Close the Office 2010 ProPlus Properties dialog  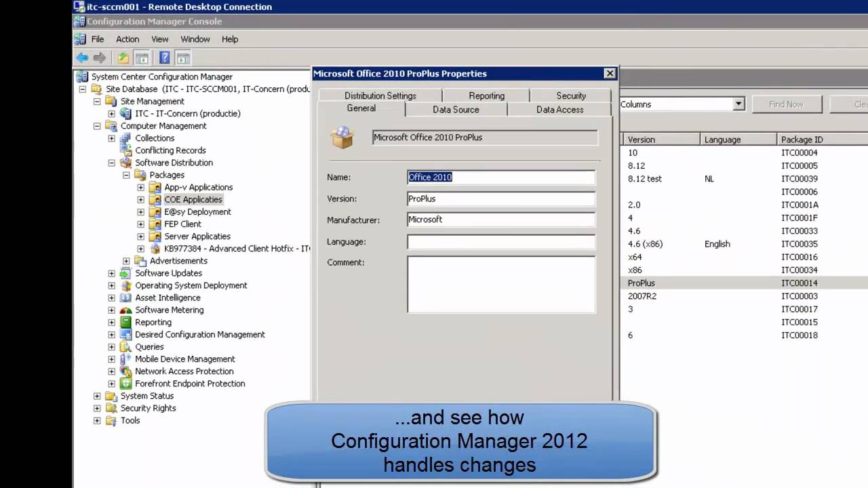(x=610, y=73)
